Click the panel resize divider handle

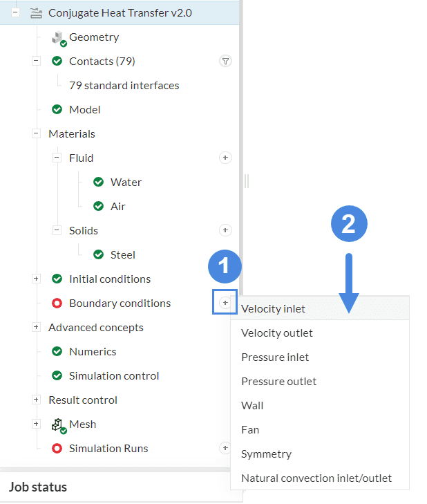246,181
